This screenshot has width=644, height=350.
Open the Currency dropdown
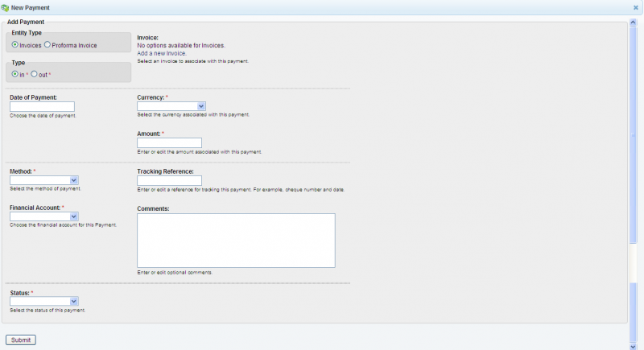[201, 106]
